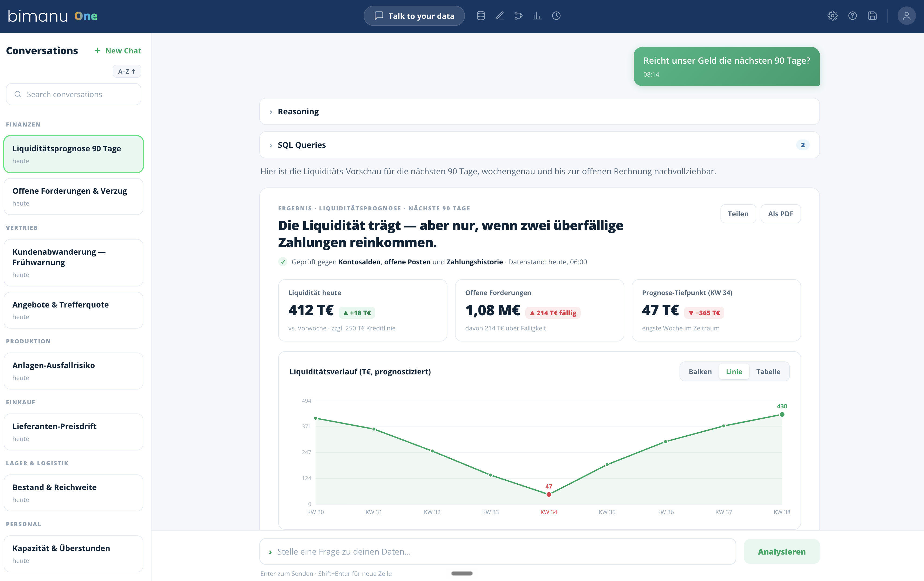Click the user message bubble about 90 Tage
The height and width of the screenshot is (581, 924).
pyautogui.click(x=726, y=66)
